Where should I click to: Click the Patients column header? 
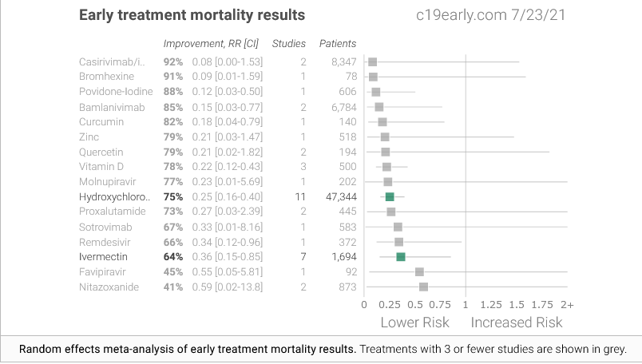pos(338,43)
